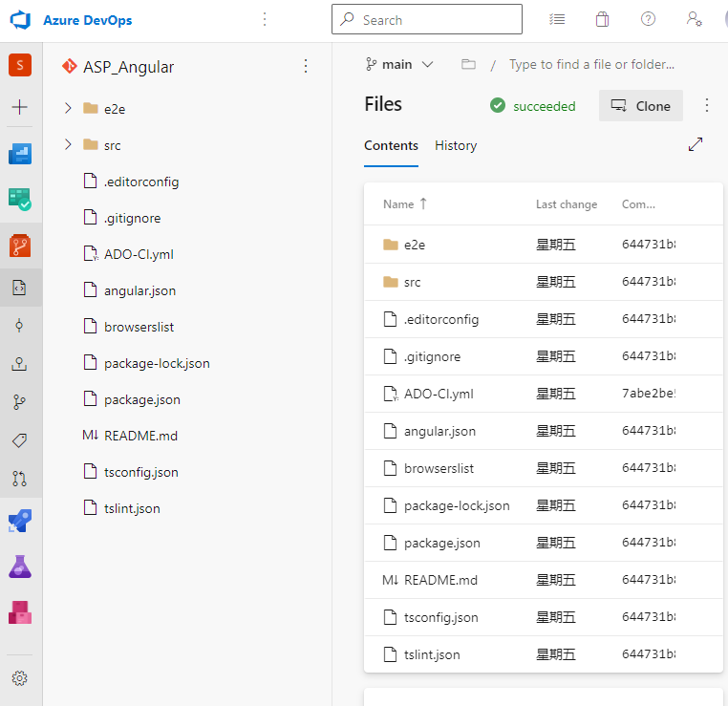Image resolution: width=728 pixels, height=706 pixels.
Task: Click the plus add new icon
Action: point(19,107)
